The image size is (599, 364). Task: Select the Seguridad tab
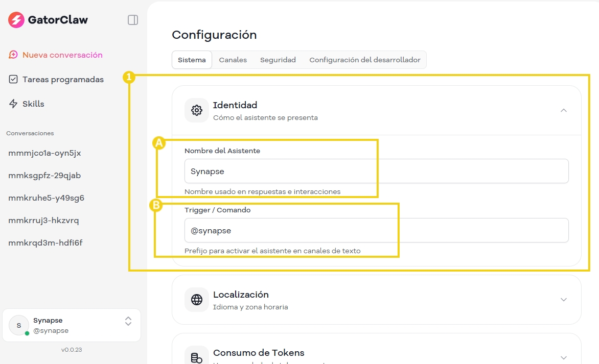coord(278,60)
